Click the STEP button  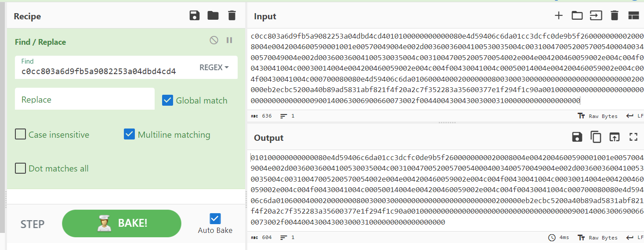point(33,224)
